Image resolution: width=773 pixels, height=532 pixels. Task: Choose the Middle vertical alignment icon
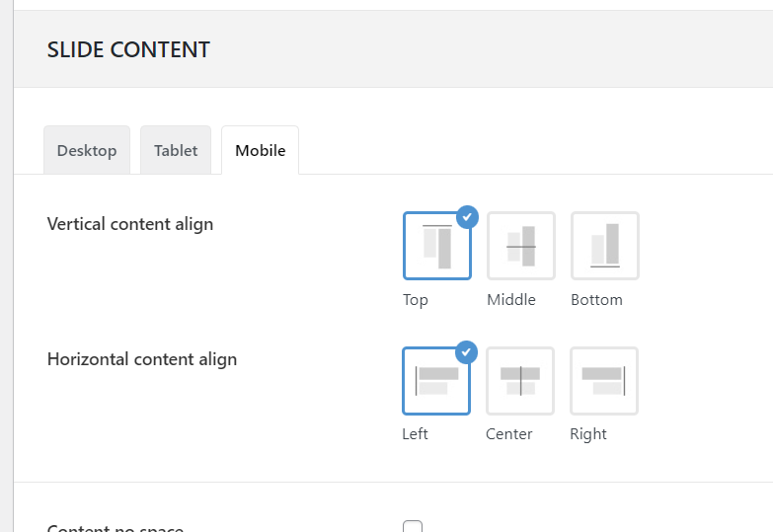(520, 247)
